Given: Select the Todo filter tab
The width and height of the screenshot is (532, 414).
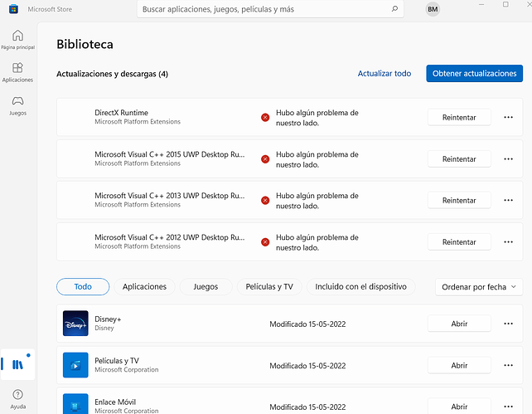Looking at the screenshot, I should (83, 286).
